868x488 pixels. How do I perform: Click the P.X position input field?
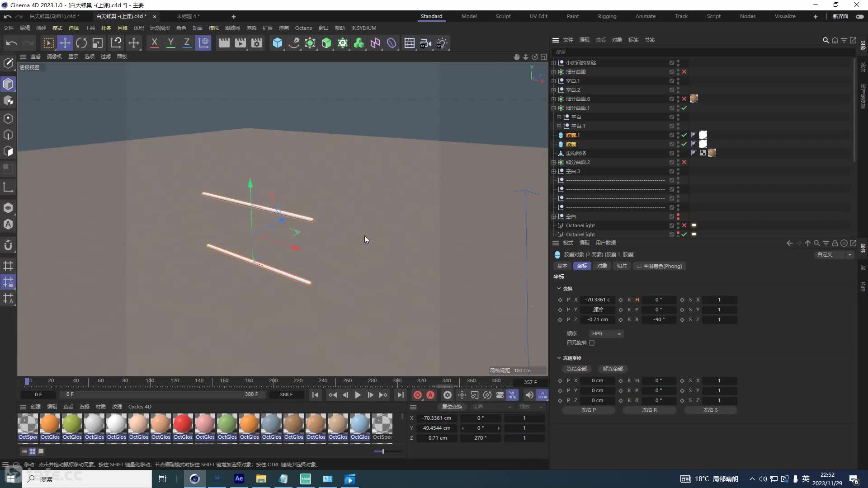(598, 300)
